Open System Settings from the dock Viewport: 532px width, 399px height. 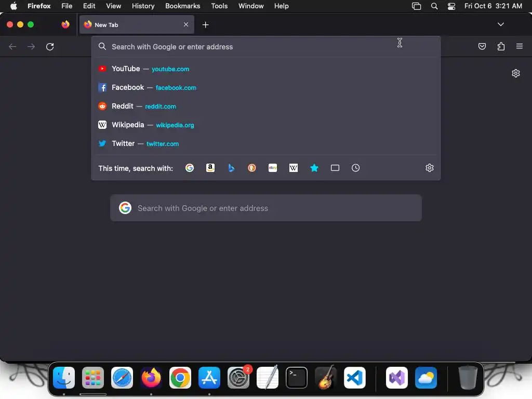pos(238,378)
